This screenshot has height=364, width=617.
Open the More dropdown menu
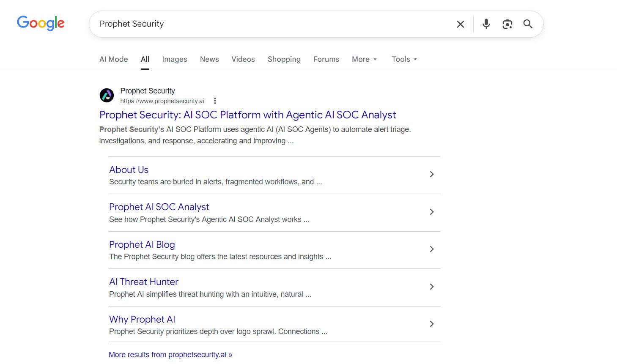364,59
